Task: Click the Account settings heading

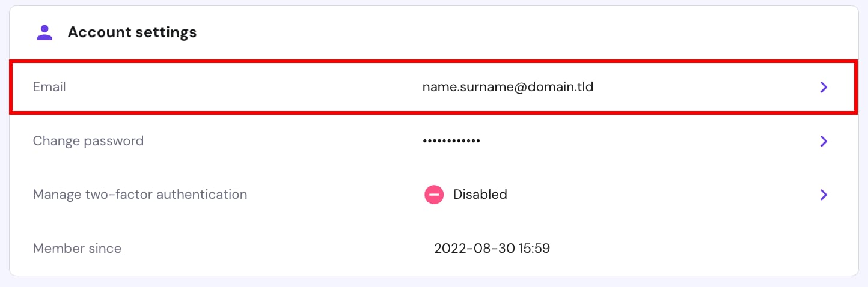Action: [x=132, y=32]
